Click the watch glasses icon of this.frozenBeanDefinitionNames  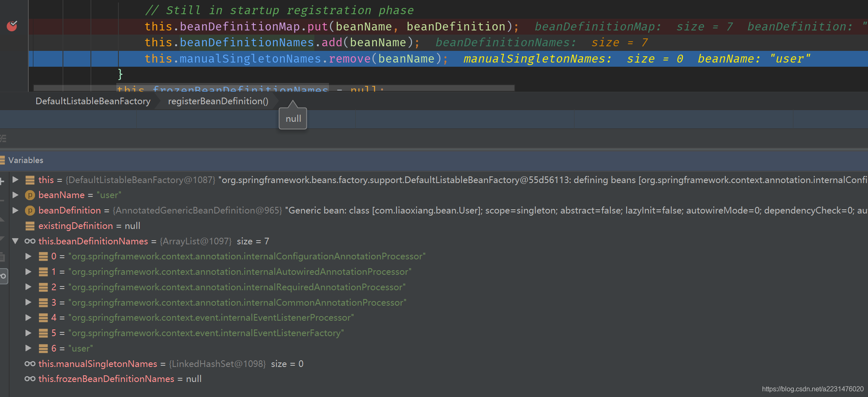(x=30, y=379)
